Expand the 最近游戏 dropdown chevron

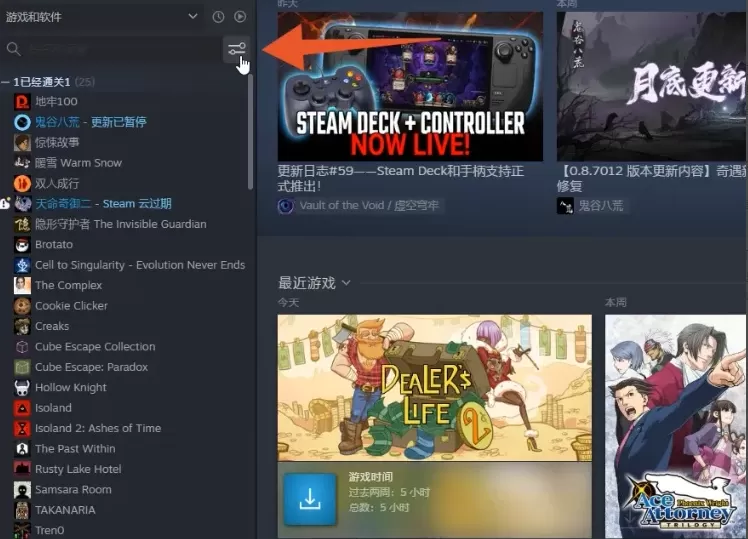[346, 283]
